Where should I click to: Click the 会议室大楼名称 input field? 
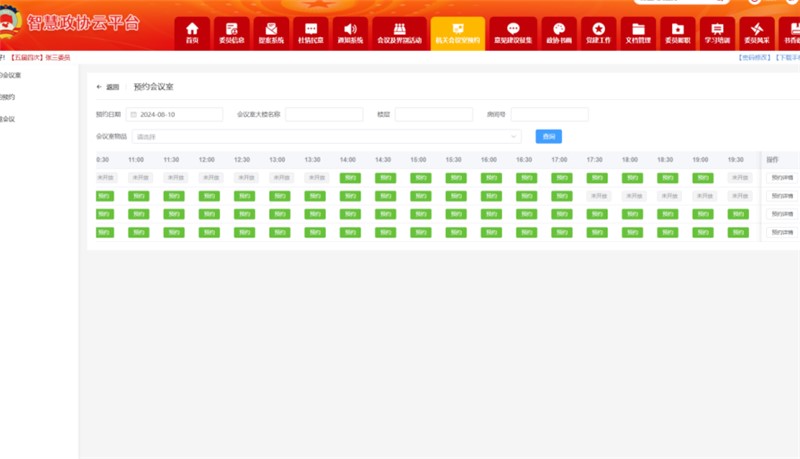324,115
